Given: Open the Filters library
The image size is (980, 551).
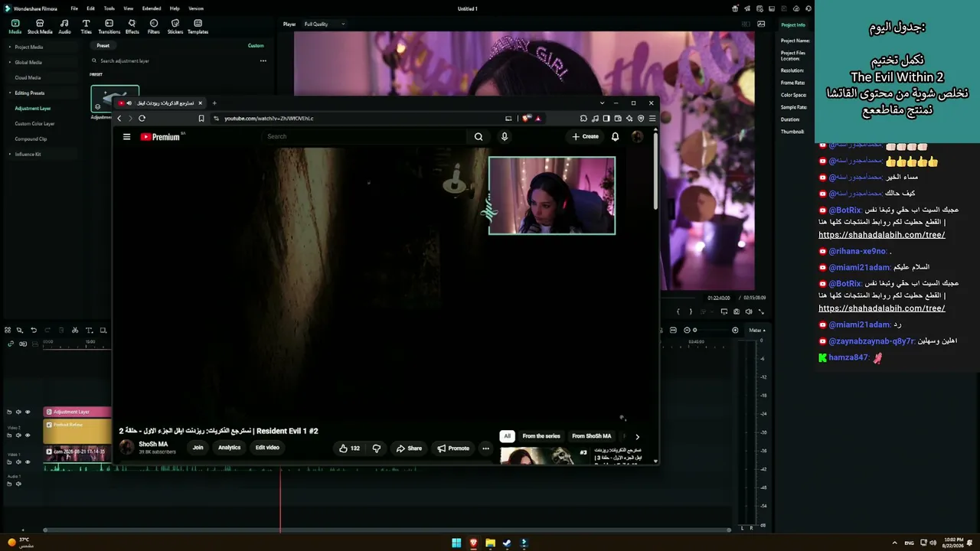Looking at the screenshot, I should tap(154, 27).
